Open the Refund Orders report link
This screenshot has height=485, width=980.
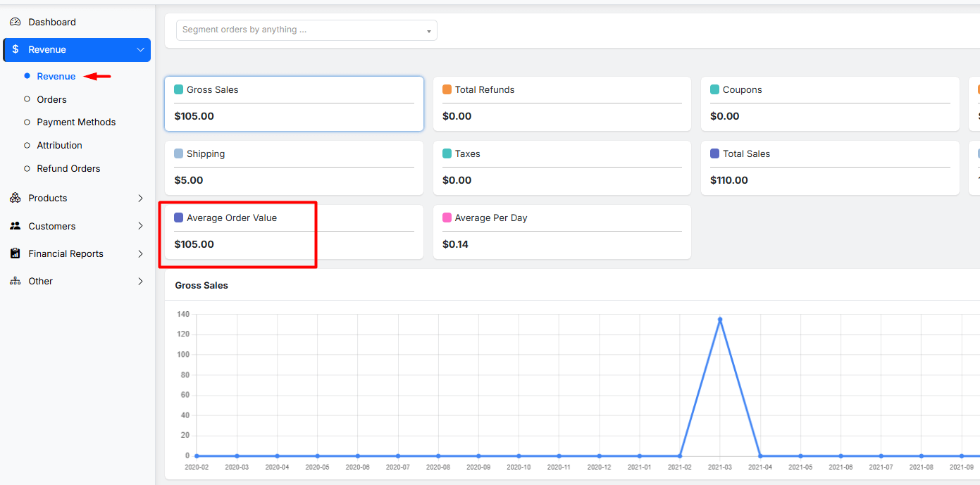(x=68, y=168)
